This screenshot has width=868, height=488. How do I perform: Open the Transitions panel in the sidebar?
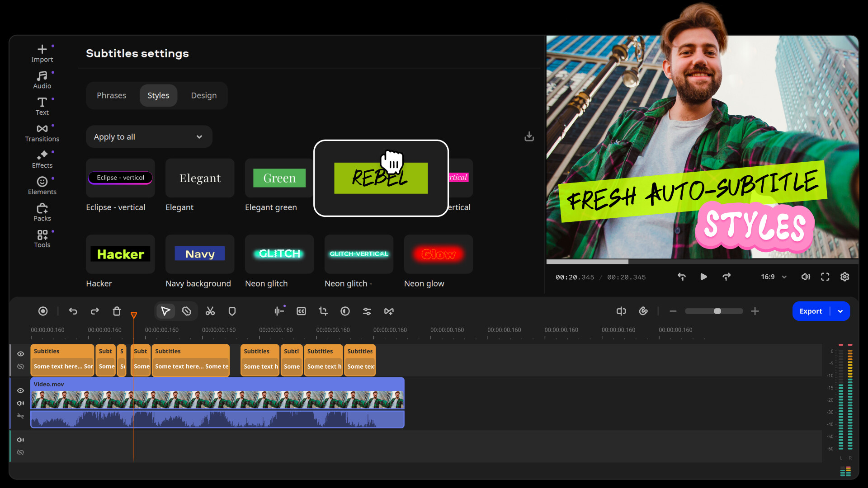pos(42,132)
